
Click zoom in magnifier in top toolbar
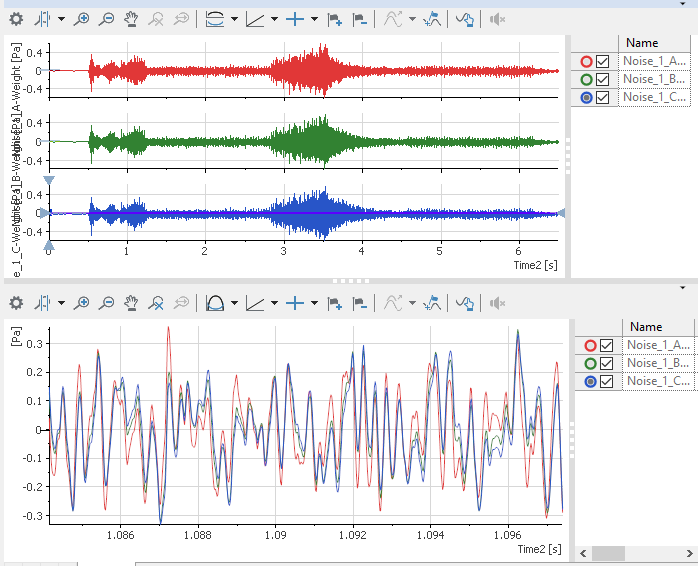[82, 19]
